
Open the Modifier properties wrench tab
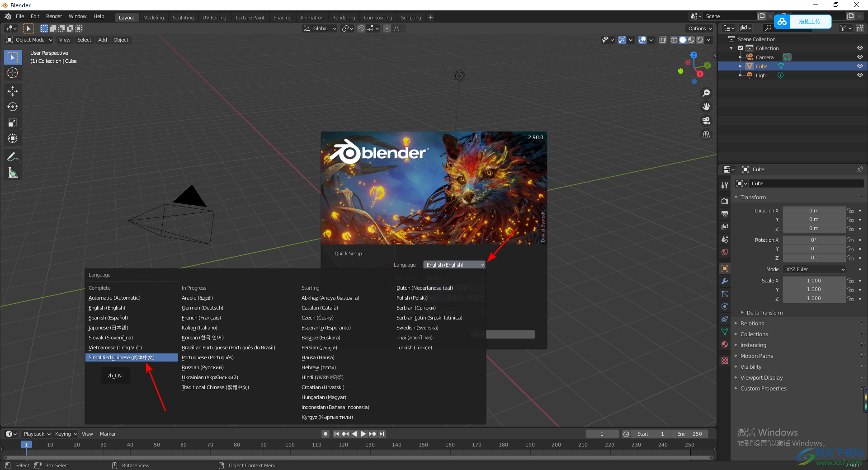click(725, 281)
